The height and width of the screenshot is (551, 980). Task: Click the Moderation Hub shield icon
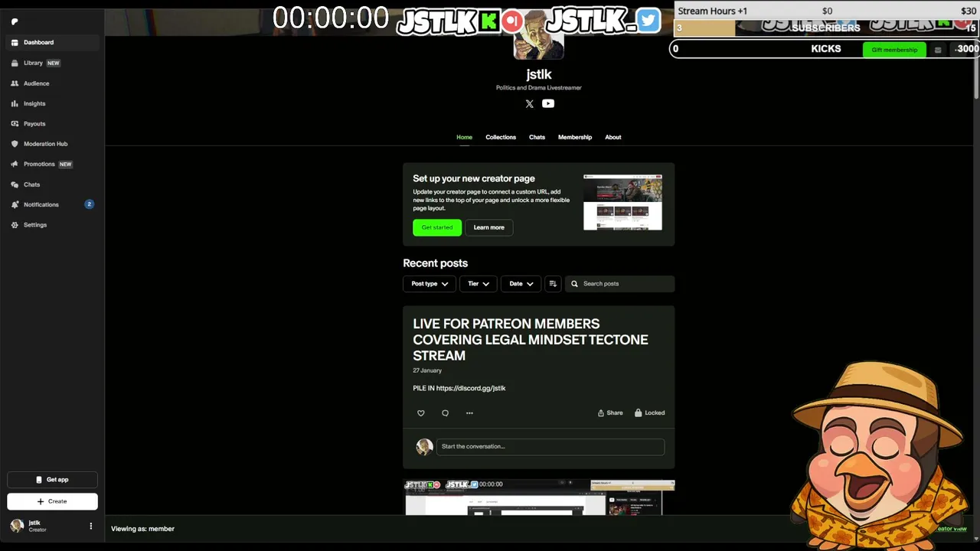(x=15, y=144)
